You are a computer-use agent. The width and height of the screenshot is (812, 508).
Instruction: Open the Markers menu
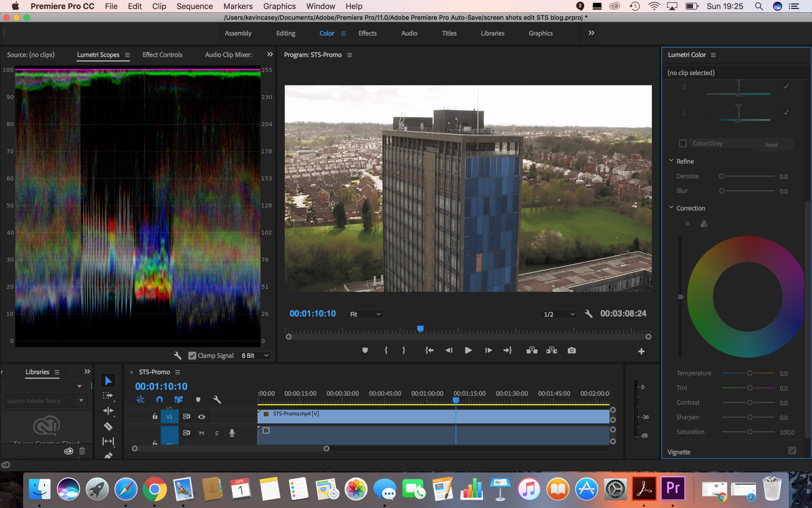click(238, 6)
